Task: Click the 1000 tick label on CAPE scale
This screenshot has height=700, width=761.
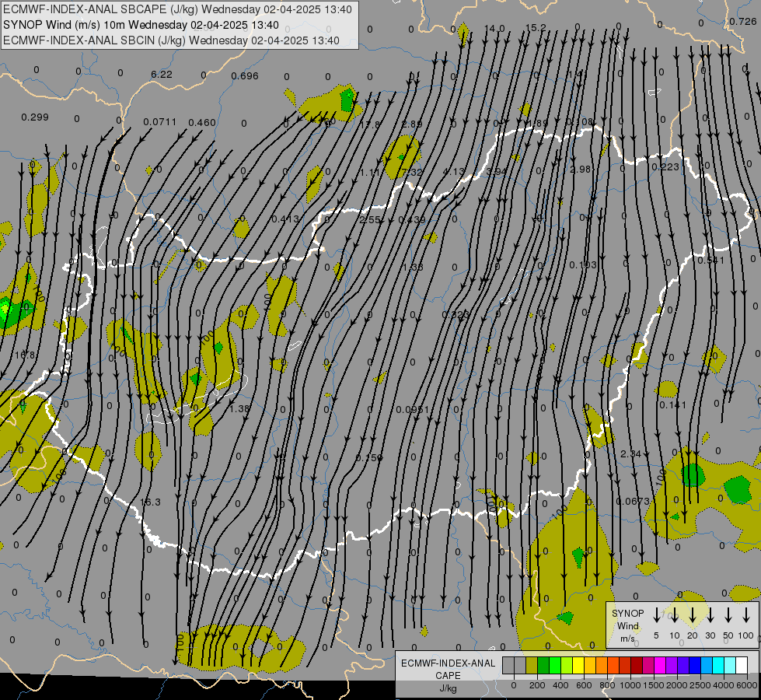Action: pyautogui.click(x=630, y=685)
